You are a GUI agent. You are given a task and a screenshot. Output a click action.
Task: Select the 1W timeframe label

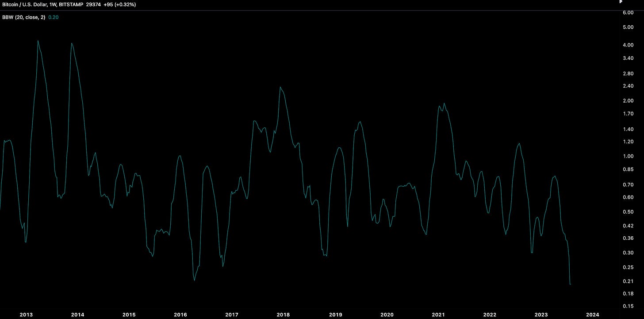pos(52,4)
